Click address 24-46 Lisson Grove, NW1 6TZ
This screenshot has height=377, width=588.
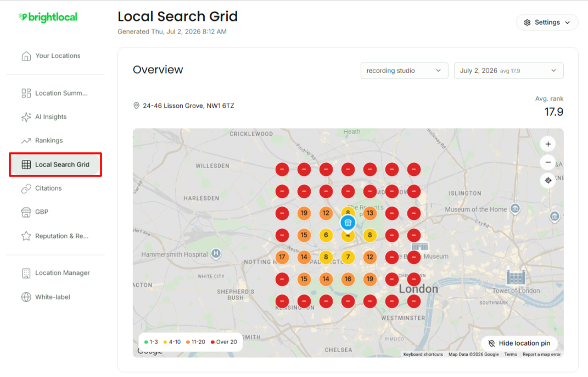188,106
